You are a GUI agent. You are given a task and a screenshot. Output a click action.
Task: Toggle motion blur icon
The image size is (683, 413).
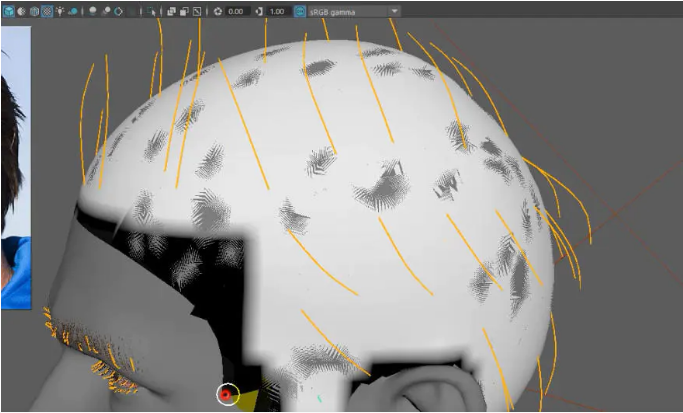point(105,11)
